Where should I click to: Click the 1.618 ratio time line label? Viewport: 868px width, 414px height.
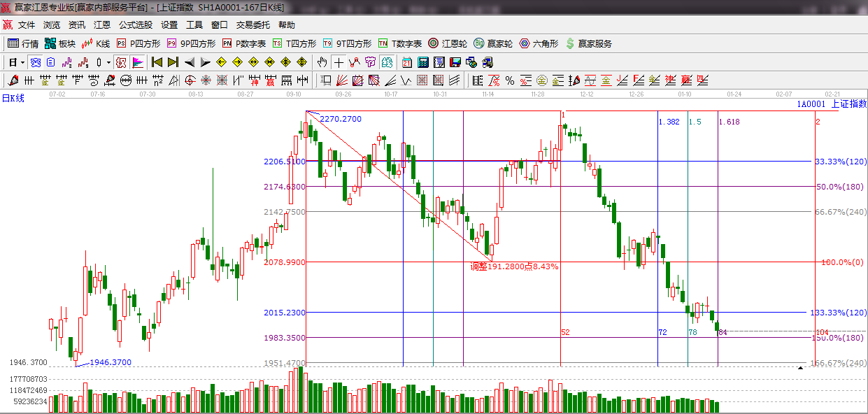(729, 122)
